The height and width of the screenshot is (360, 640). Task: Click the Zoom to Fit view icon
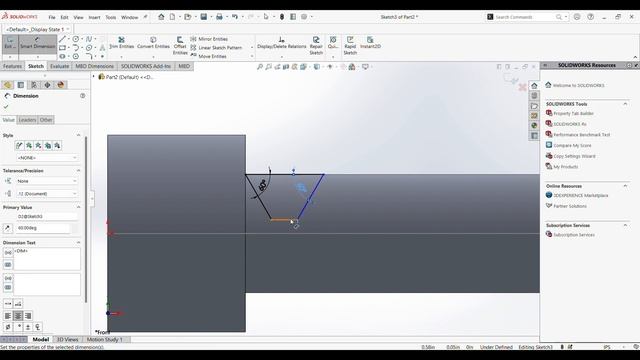click(260, 67)
